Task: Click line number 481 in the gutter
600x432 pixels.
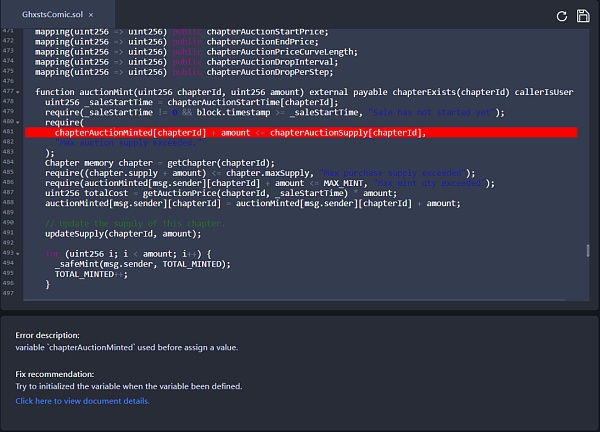Action: (x=10, y=132)
